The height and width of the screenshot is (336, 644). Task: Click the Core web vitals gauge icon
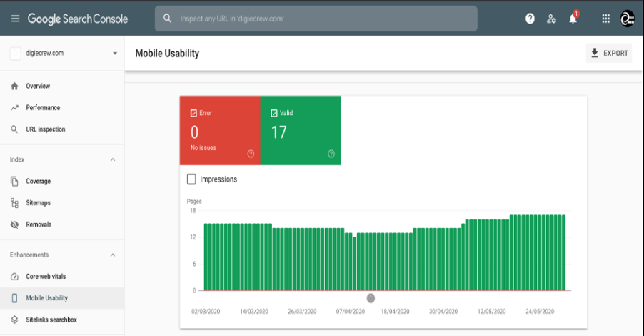coord(14,277)
